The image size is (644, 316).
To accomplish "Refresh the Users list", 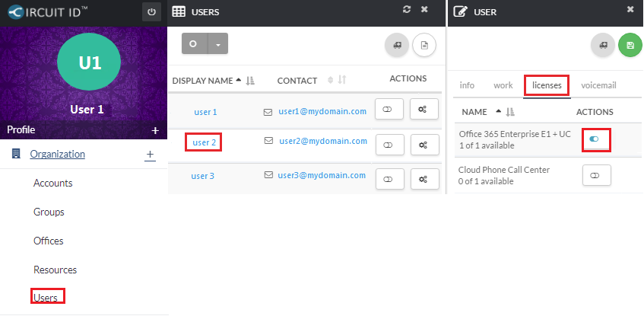I will pos(407,10).
